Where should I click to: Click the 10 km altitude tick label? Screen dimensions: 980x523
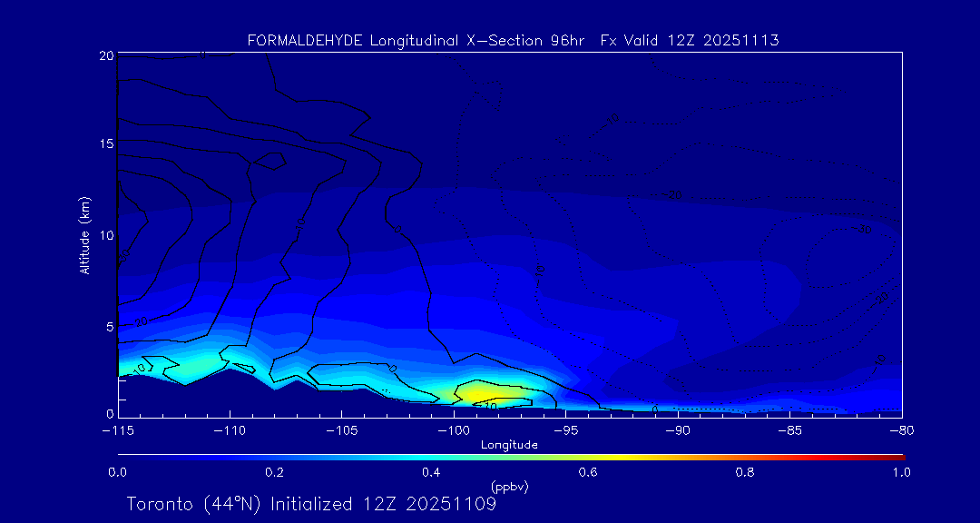tap(105, 235)
